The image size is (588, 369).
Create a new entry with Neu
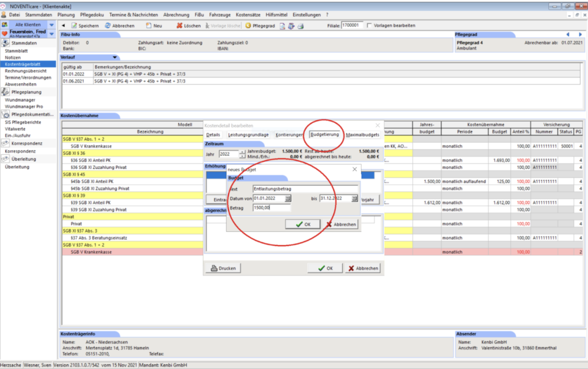point(154,25)
